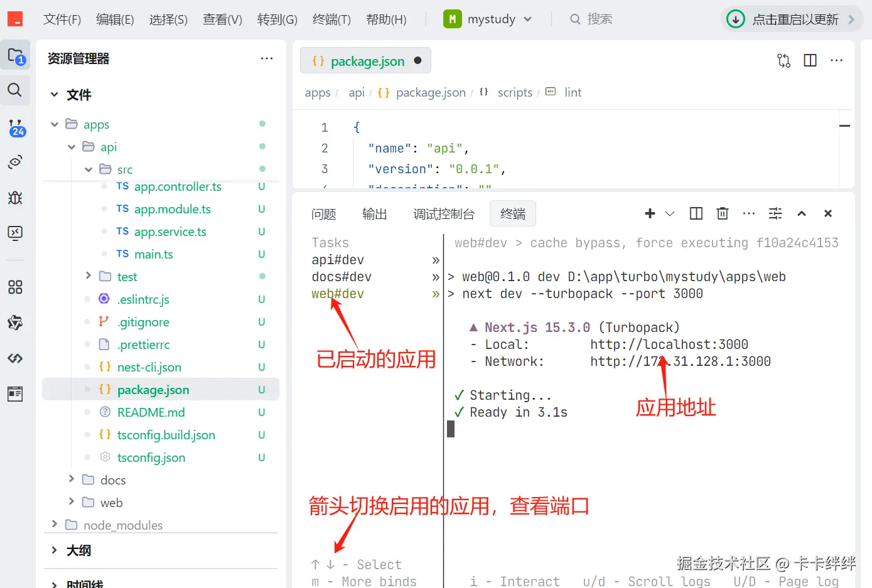Click the red app logo icon
Image resolution: width=872 pixels, height=588 pixels.
(15, 19)
